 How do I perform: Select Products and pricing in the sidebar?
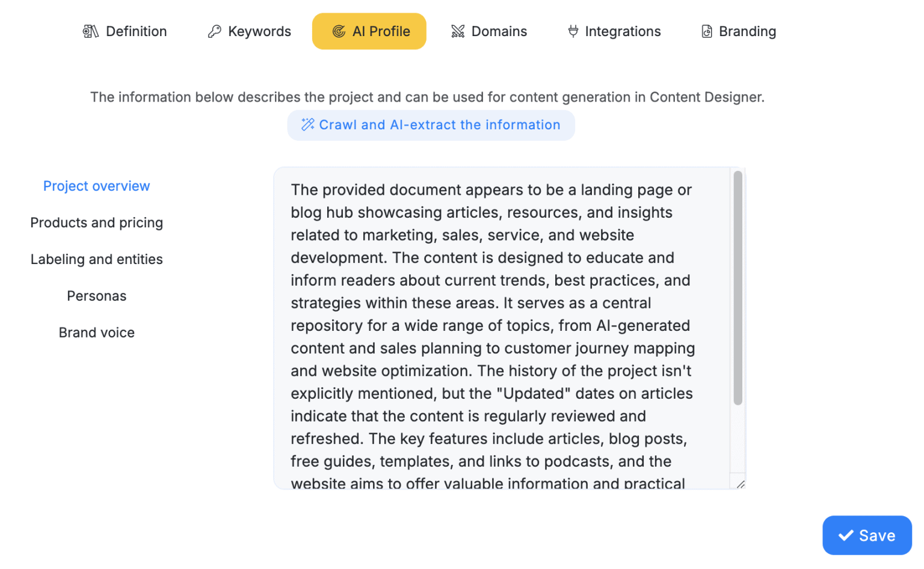pos(96,223)
